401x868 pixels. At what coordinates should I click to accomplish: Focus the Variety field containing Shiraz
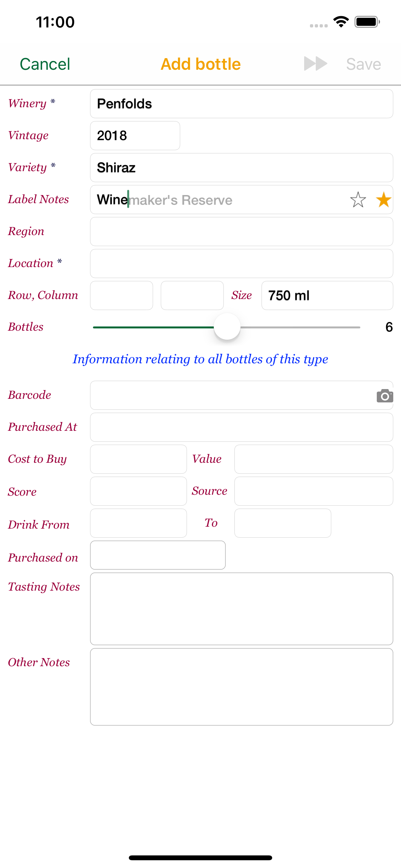241,168
